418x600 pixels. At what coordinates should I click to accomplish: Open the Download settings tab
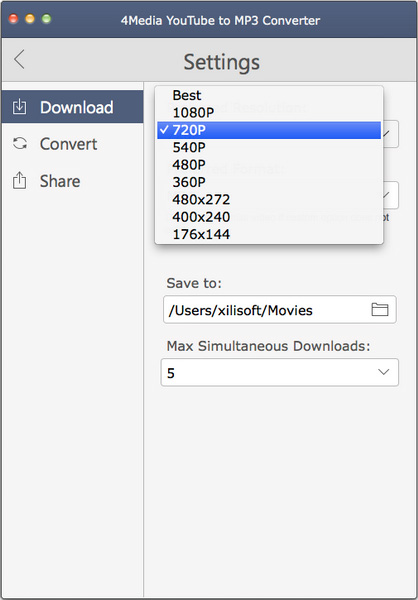[72, 107]
